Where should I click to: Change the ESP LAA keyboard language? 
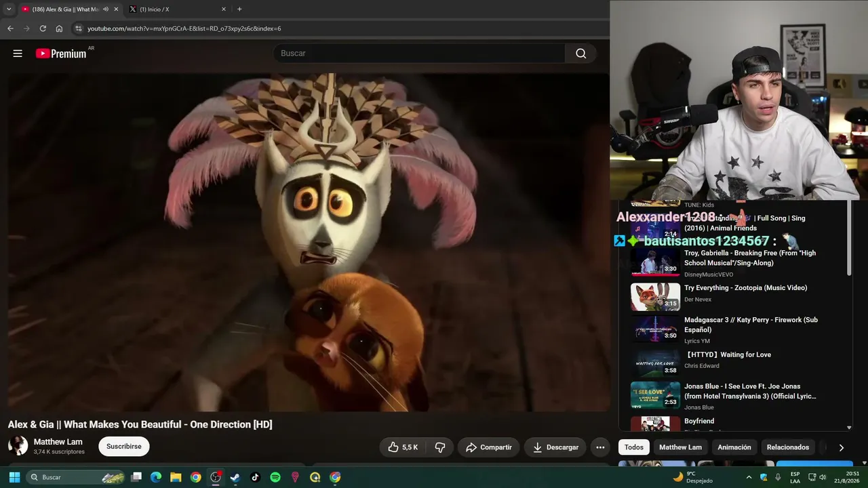pos(795,477)
